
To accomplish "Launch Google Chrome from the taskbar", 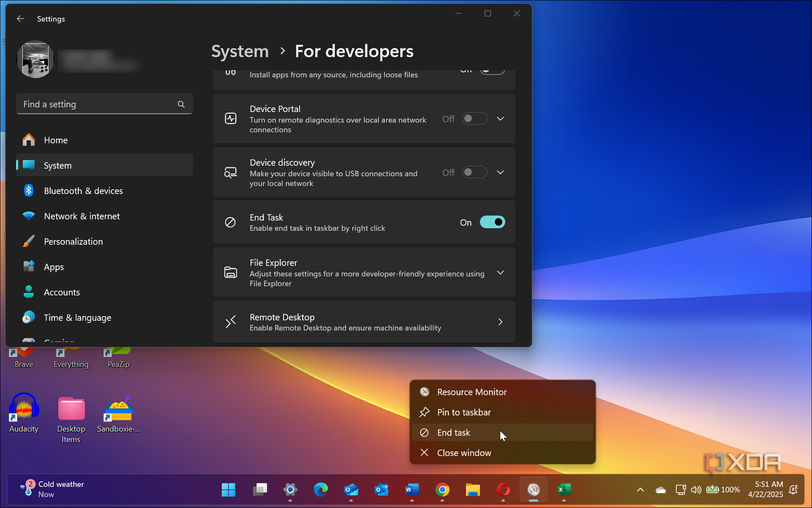I will [x=442, y=490].
